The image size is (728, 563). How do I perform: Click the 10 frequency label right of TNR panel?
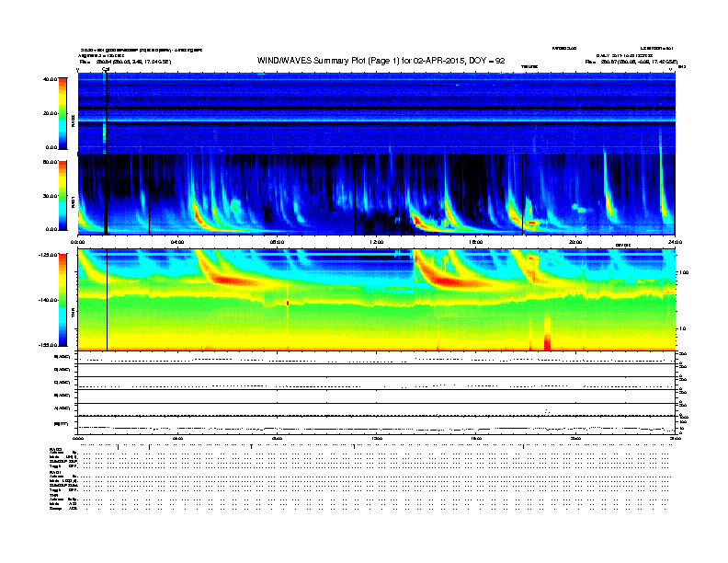coord(682,329)
